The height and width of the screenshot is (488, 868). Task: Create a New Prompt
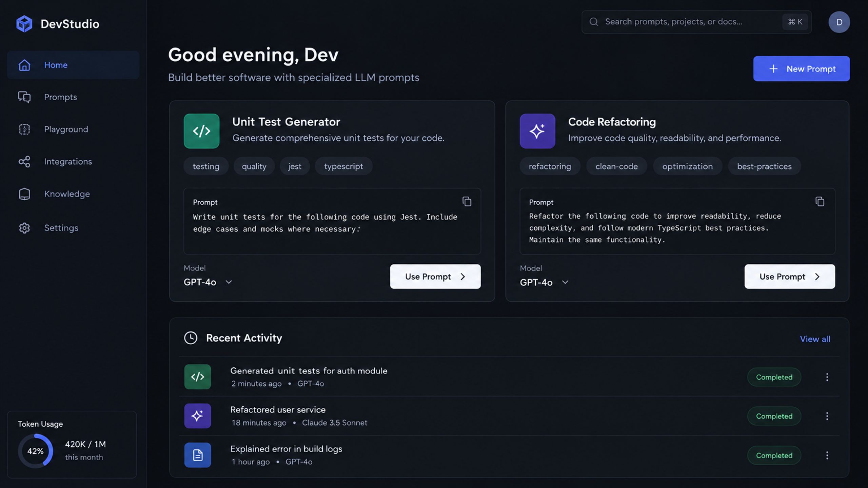tap(802, 69)
